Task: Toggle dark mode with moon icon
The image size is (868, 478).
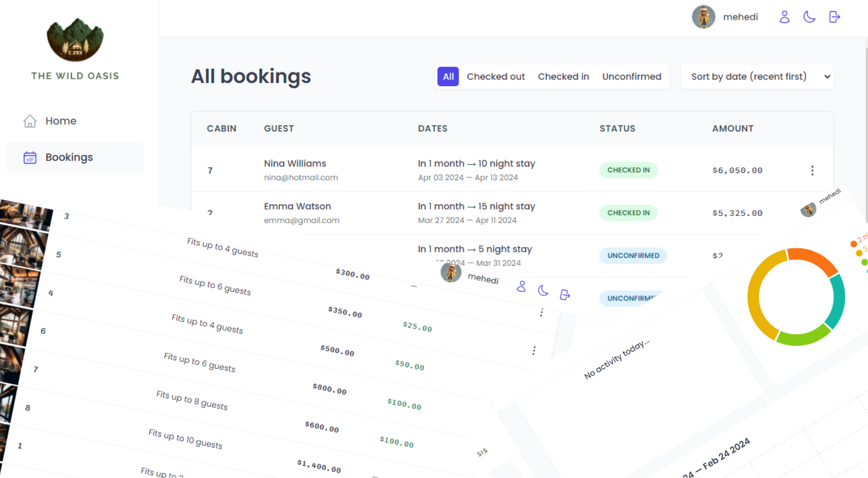Action: click(x=809, y=17)
